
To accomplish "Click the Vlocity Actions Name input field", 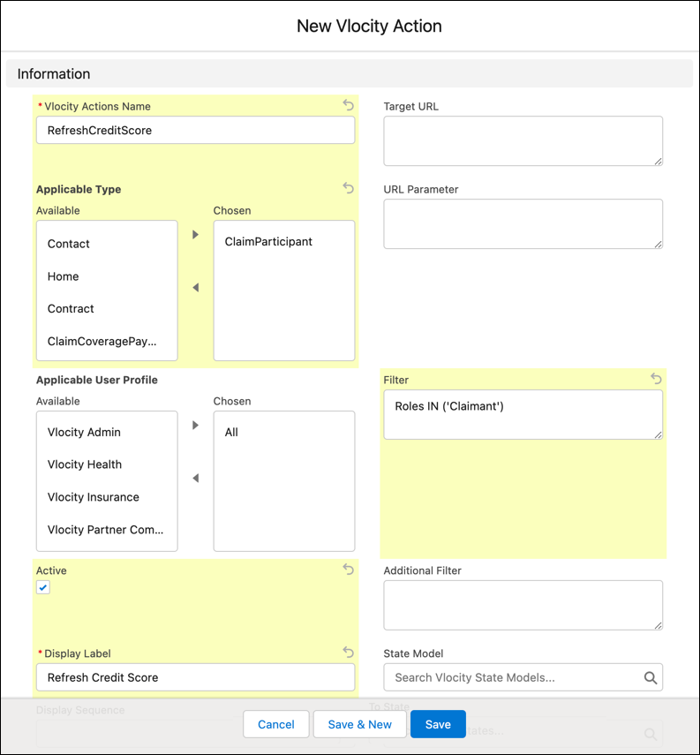I will coord(195,130).
